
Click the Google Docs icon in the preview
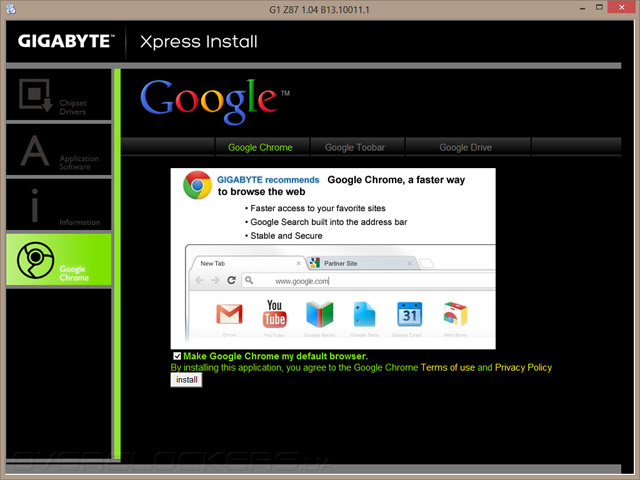point(364,314)
